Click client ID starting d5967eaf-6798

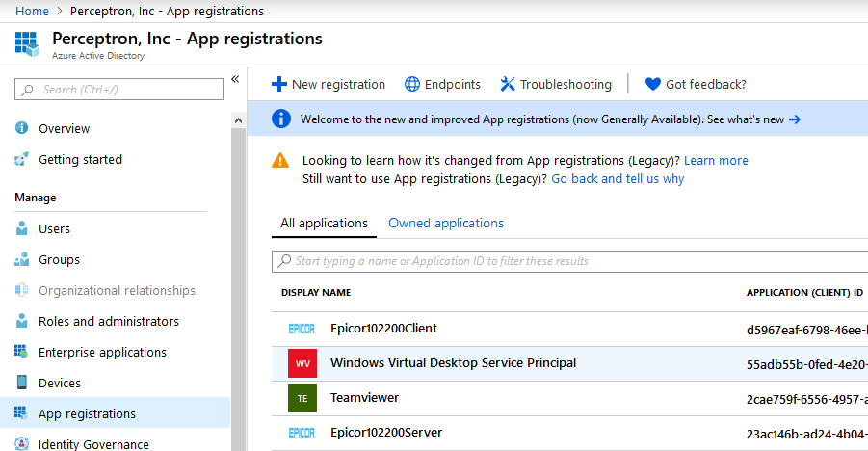(806, 331)
